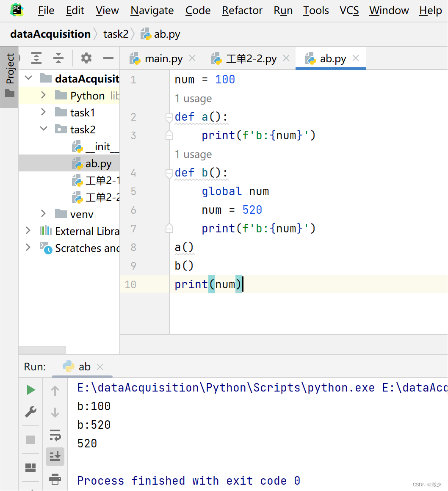Click the restore layout icon in Run panel
448x491 pixels.
30,467
